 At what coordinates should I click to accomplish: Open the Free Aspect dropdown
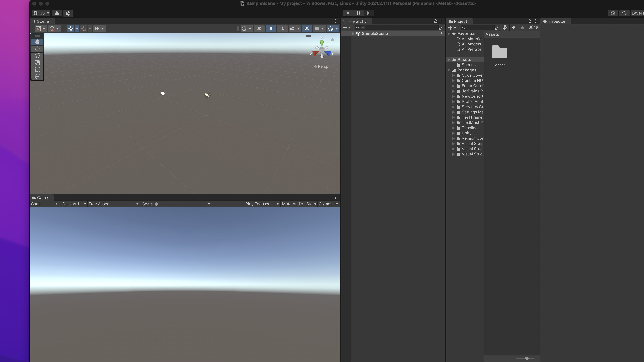(113, 204)
